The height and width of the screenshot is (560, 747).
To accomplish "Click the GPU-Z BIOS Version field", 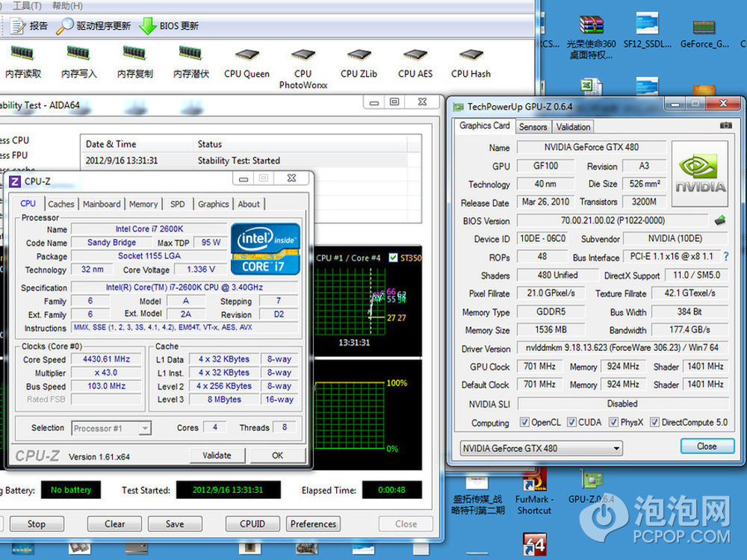I will (x=613, y=220).
